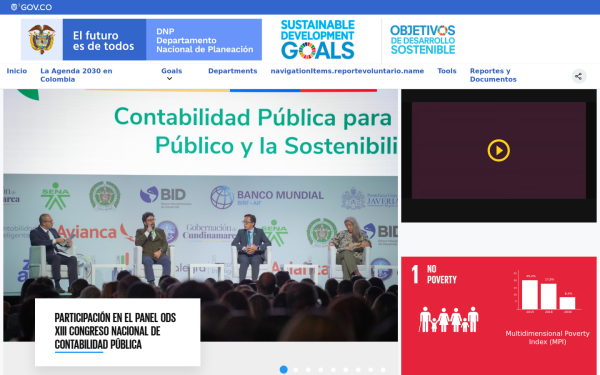This screenshot has height=375, width=600.
Task: Play the video with yellow play button
Action: tap(499, 150)
